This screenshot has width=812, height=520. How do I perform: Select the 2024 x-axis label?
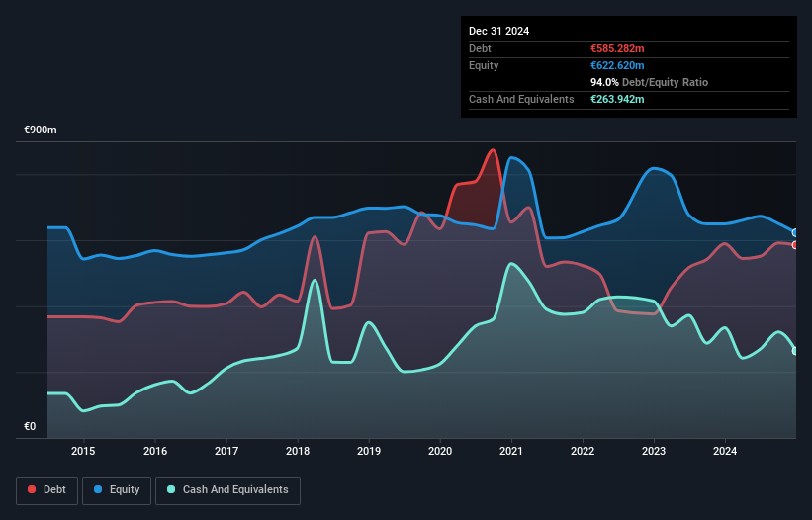coord(725,451)
